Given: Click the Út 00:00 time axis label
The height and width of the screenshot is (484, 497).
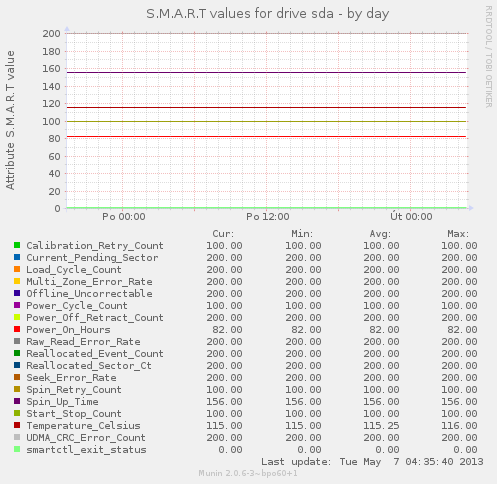Looking at the screenshot, I should click(411, 217).
